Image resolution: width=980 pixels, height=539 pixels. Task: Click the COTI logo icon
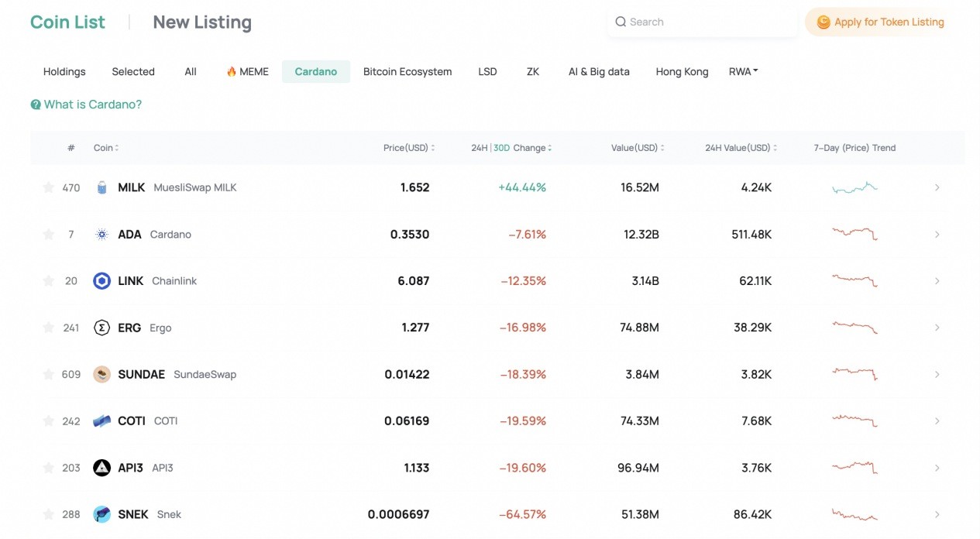(x=101, y=421)
